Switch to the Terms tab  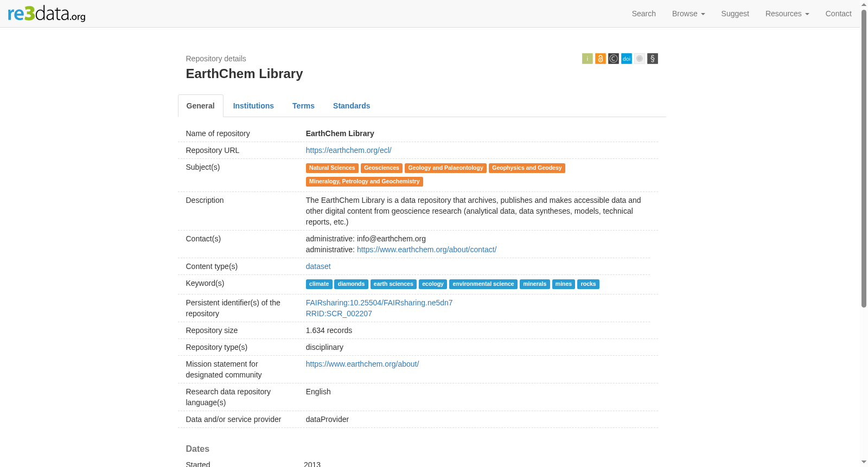[x=303, y=106]
